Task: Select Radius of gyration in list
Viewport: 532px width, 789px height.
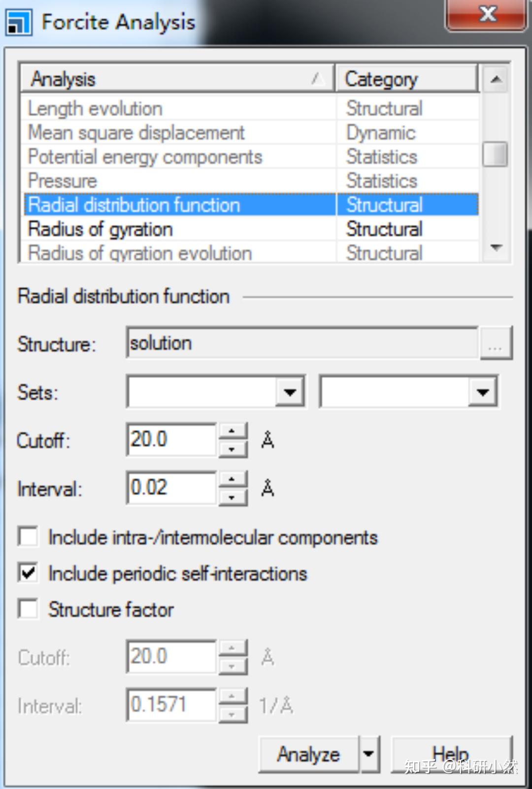Action: pos(100,229)
